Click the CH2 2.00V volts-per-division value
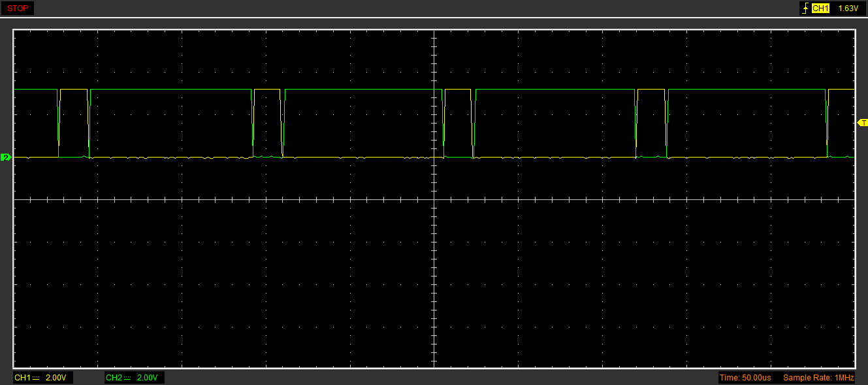This screenshot has width=868, height=385. 148,378
